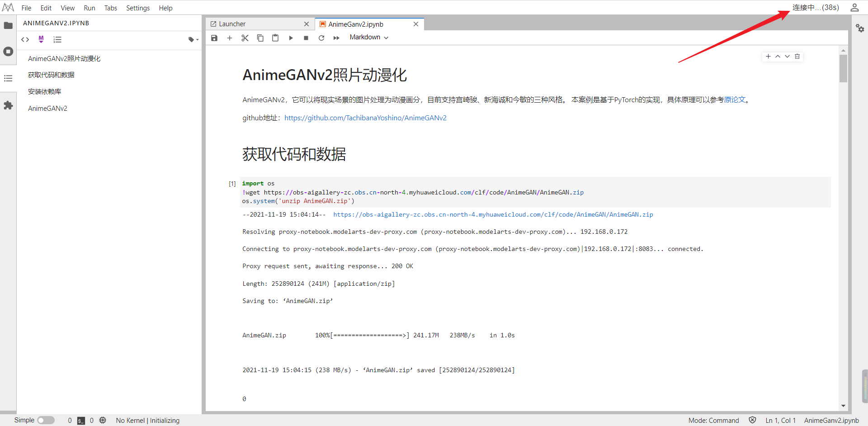868x426 pixels.
Task: Open the Run menu
Action: coord(90,8)
